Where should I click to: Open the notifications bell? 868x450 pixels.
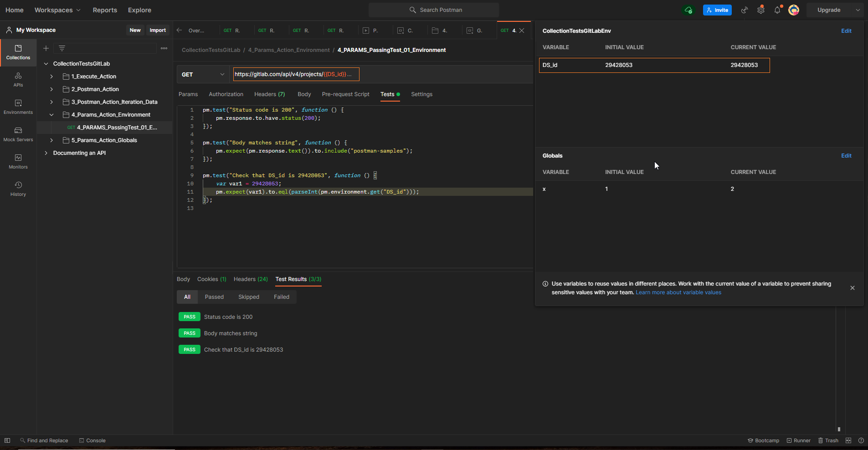click(777, 10)
